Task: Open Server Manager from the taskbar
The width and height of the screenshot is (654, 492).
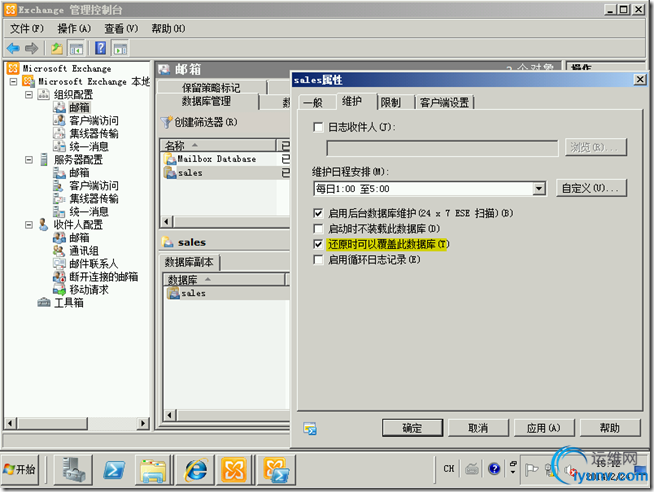Action: [74, 470]
